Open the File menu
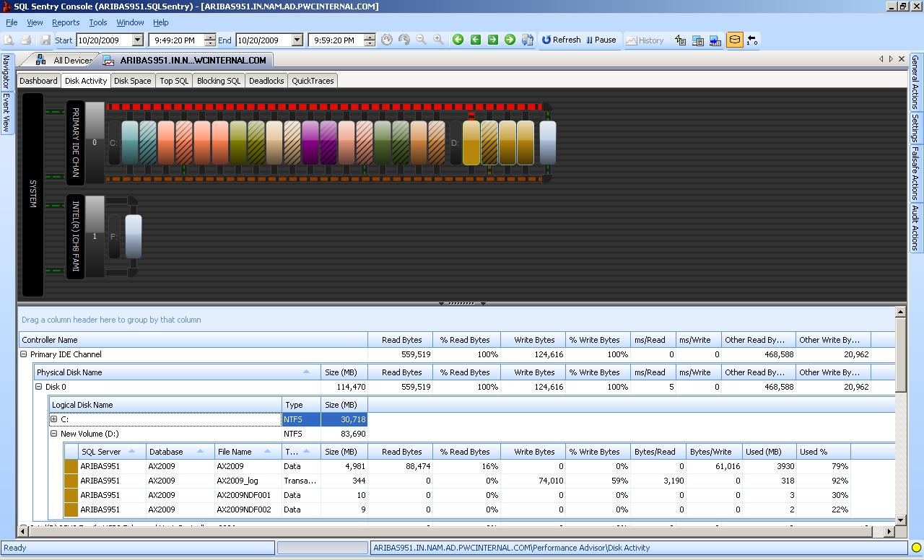This screenshot has height=560, width=924. 12,22
